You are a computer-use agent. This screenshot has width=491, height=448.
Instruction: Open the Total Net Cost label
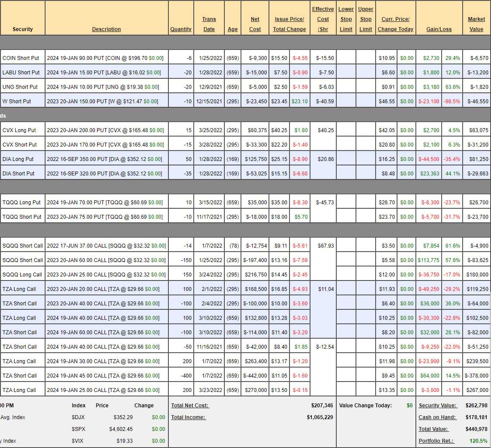190,406
